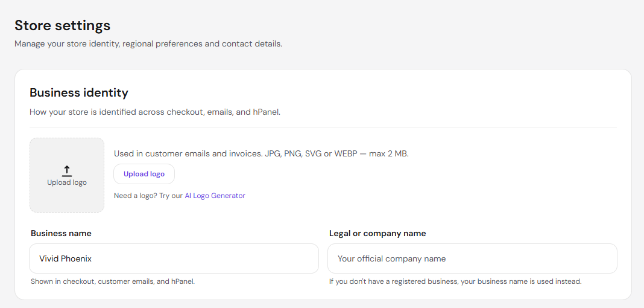Focus the Legal or company name field

point(472,258)
